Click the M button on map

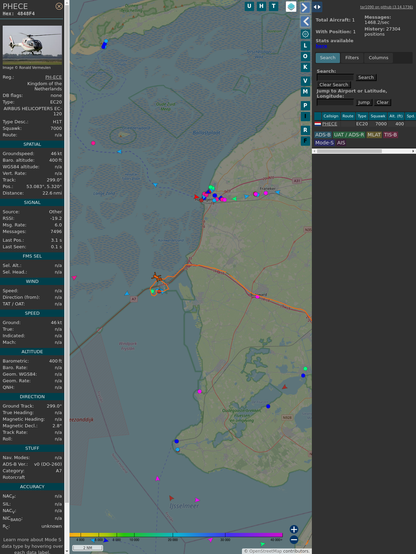click(305, 92)
